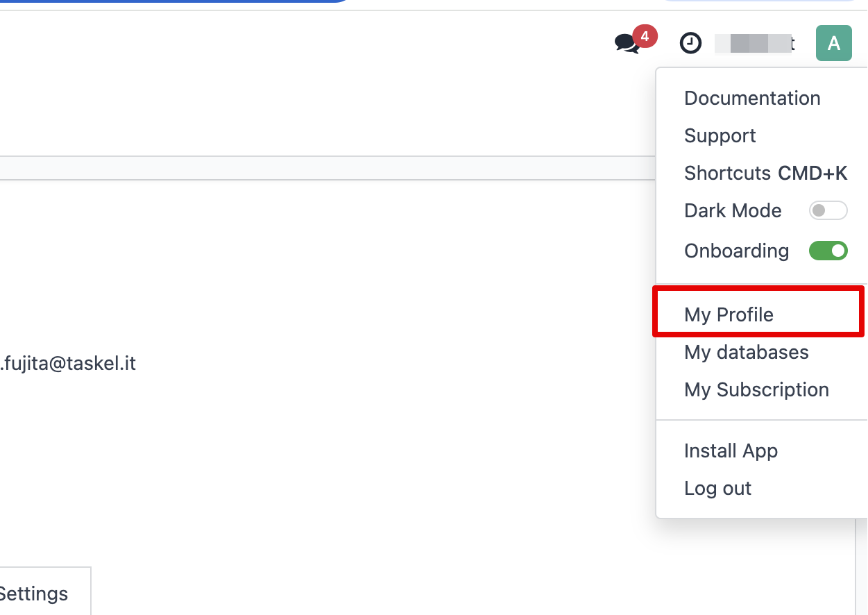The height and width of the screenshot is (615, 868).
Task: Open Documentation from the user menu
Action: point(752,99)
